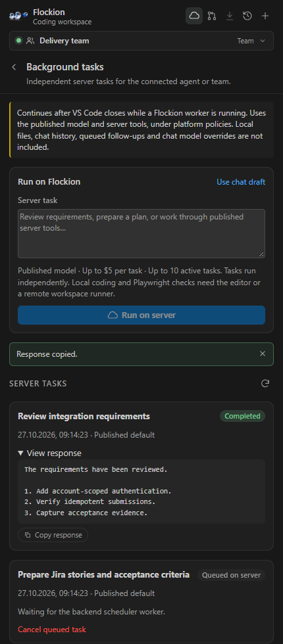Click the Delivery team label
The height and width of the screenshot is (644, 283).
(x=64, y=41)
